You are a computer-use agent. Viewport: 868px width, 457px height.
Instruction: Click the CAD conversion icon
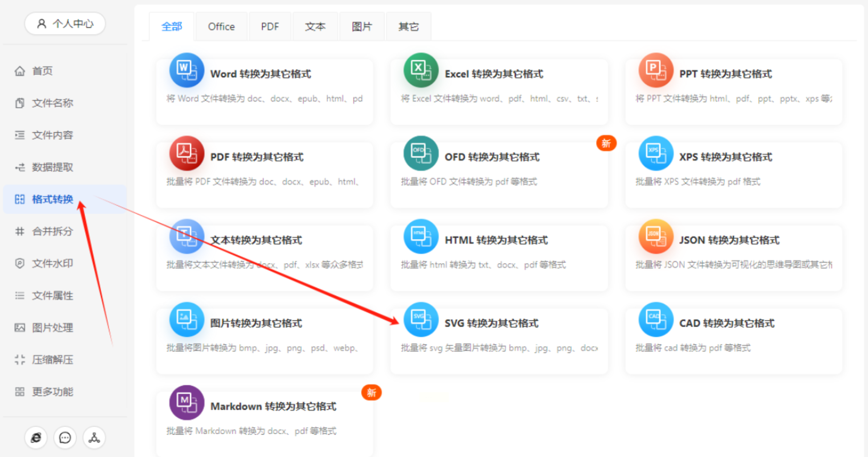[655, 320]
